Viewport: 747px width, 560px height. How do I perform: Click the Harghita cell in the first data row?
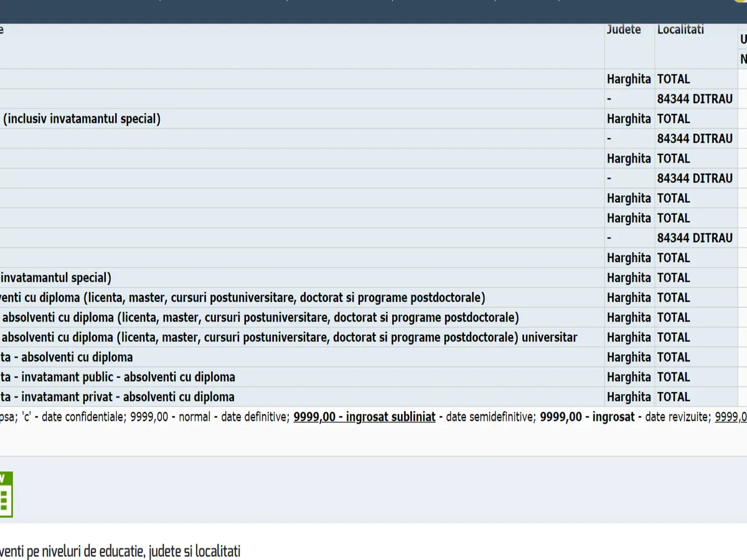629,79
